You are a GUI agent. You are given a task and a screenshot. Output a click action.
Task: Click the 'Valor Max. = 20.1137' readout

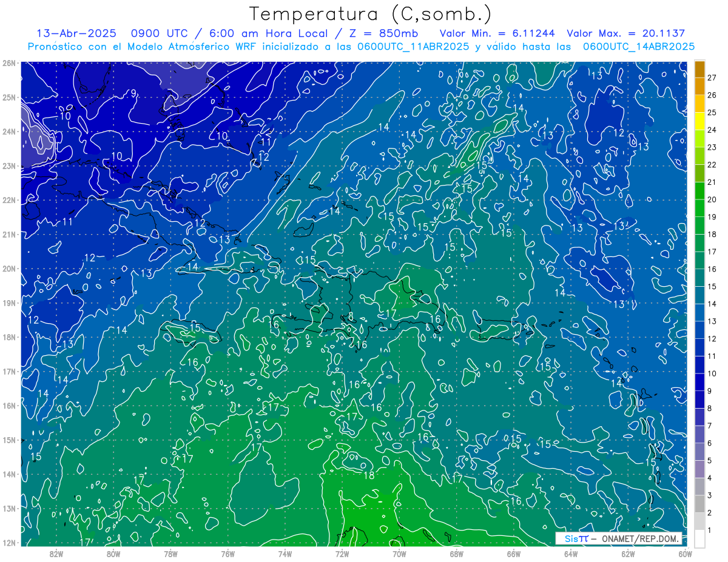625,33
